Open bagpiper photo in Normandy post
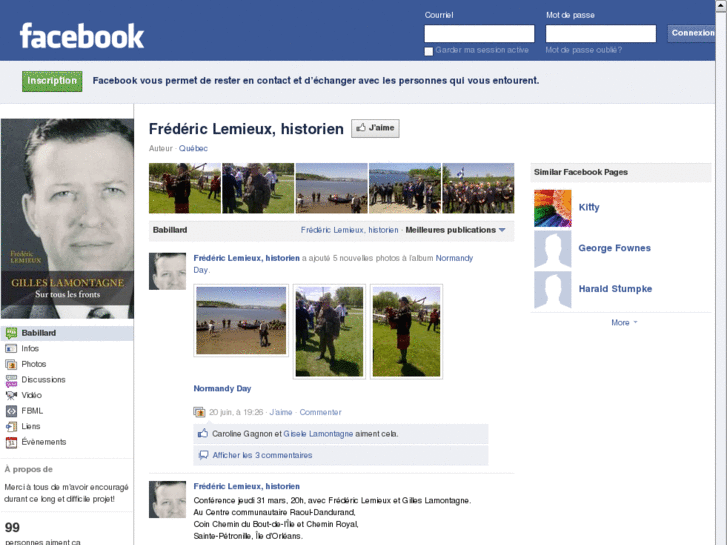 (407, 332)
